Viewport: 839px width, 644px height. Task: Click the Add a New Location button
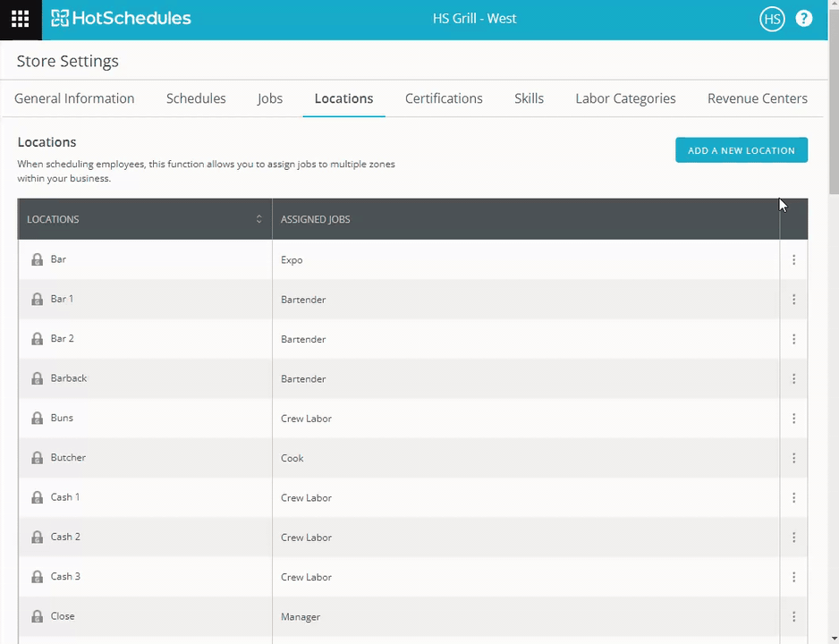point(742,150)
